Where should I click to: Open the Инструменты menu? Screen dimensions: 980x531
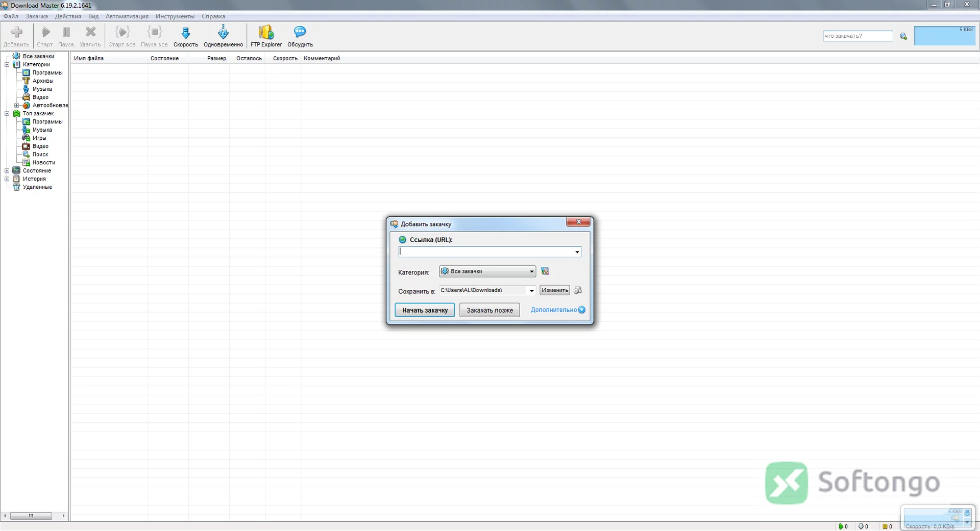pyautogui.click(x=175, y=16)
